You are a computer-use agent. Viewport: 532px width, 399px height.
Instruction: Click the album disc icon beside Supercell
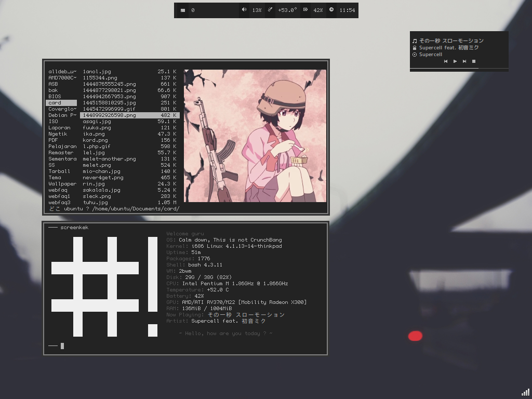click(414, 55)
